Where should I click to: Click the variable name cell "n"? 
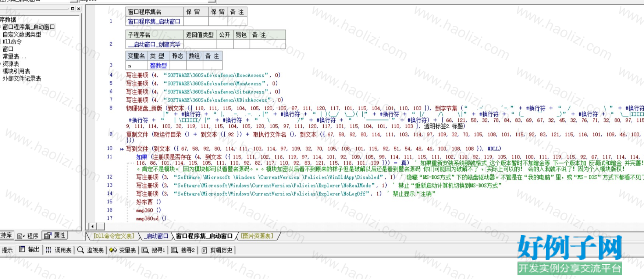[137, 65]
